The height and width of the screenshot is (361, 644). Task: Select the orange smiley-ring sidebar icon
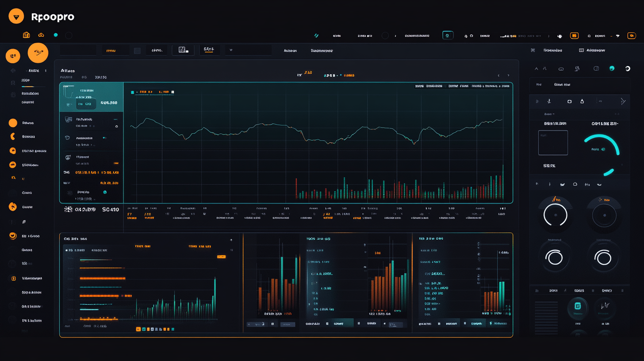pos(12,236)
